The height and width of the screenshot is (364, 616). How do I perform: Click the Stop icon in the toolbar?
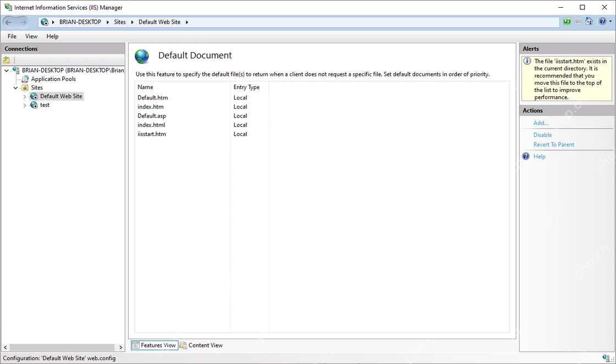578,21
